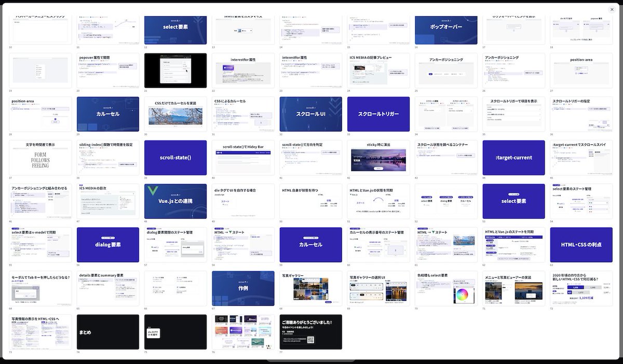Select the "色相環もselect要素" color wheel slide
623x364 pixels.
[446, 288]
